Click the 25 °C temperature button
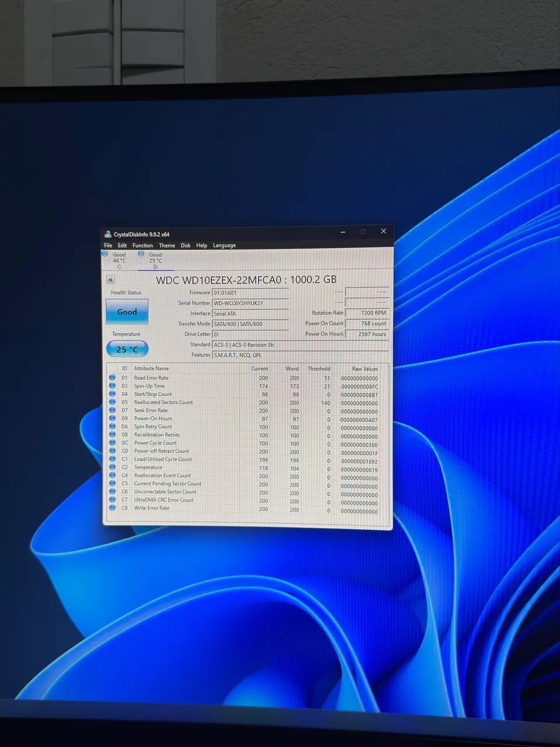This screenshot has width=560, height=747. [127, 349]
